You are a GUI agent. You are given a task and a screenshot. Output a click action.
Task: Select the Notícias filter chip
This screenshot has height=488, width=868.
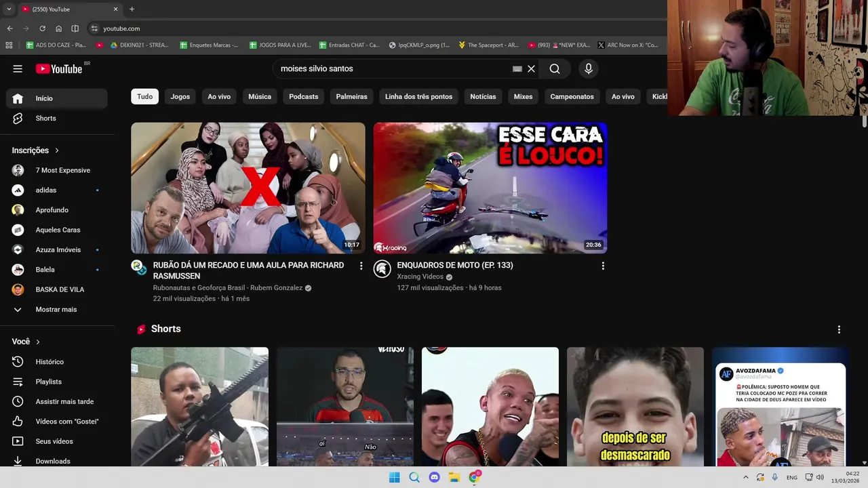483,96
